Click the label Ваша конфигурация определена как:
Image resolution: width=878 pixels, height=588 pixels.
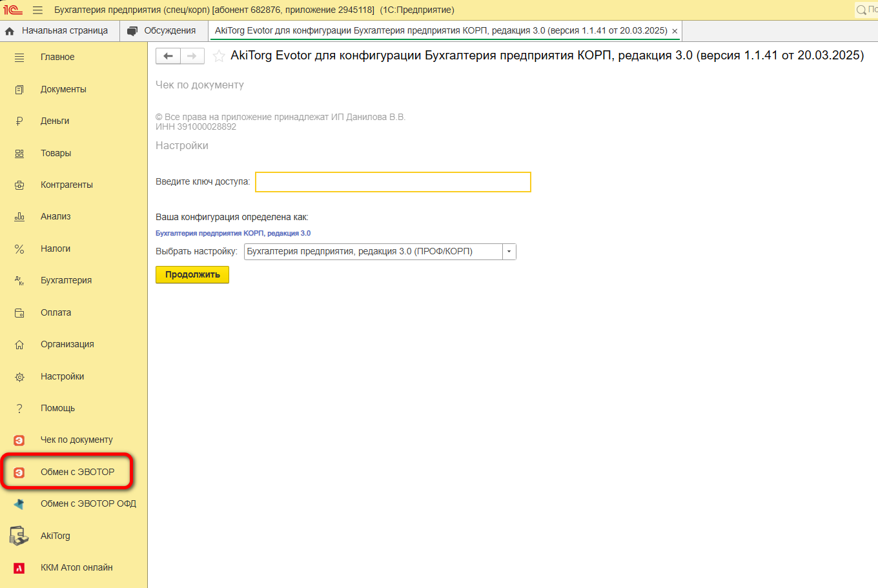click(232, 217)
